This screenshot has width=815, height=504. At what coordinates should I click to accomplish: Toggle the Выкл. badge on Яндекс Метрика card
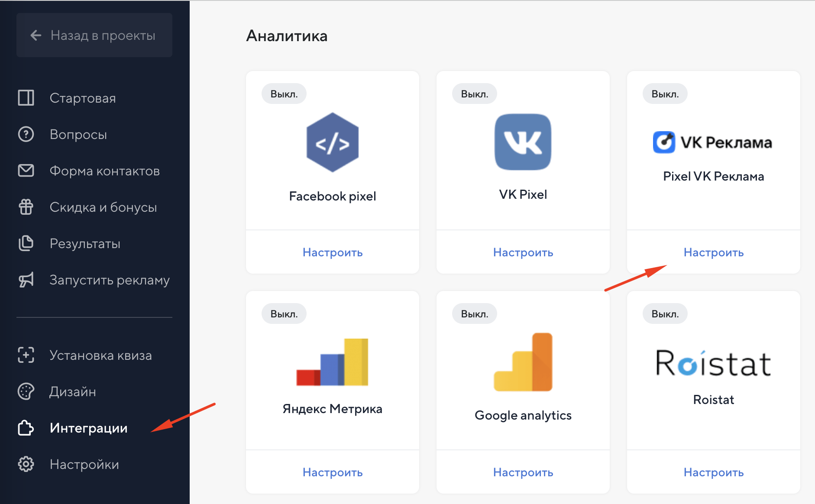[x=284, y=314]
